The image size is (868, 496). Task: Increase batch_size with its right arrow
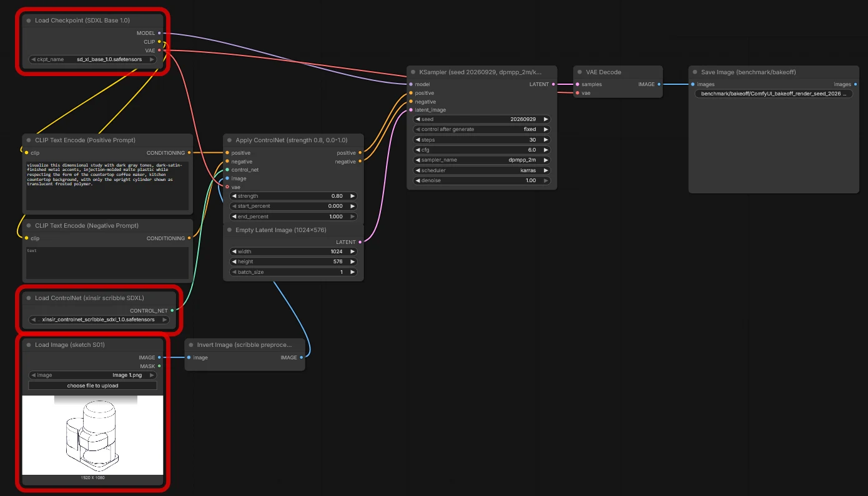pos(352,272)
